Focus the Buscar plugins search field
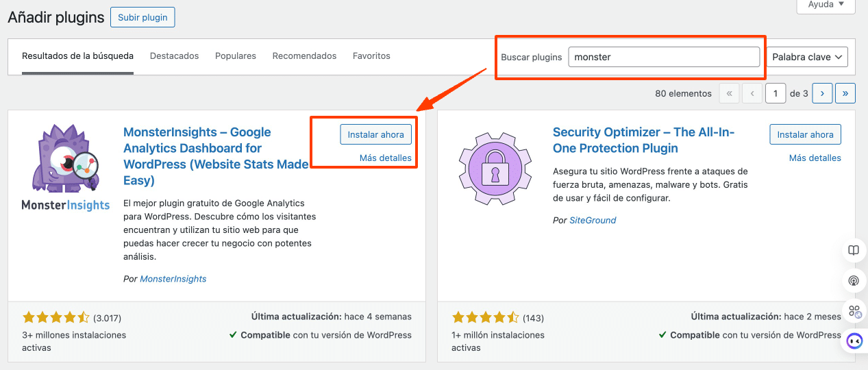 coord(663,57)
